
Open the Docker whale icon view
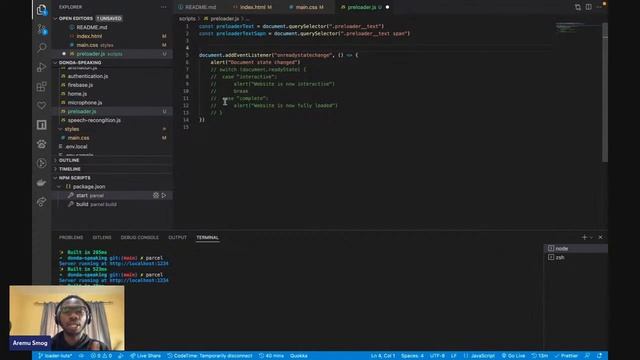(x=42, y=182)
